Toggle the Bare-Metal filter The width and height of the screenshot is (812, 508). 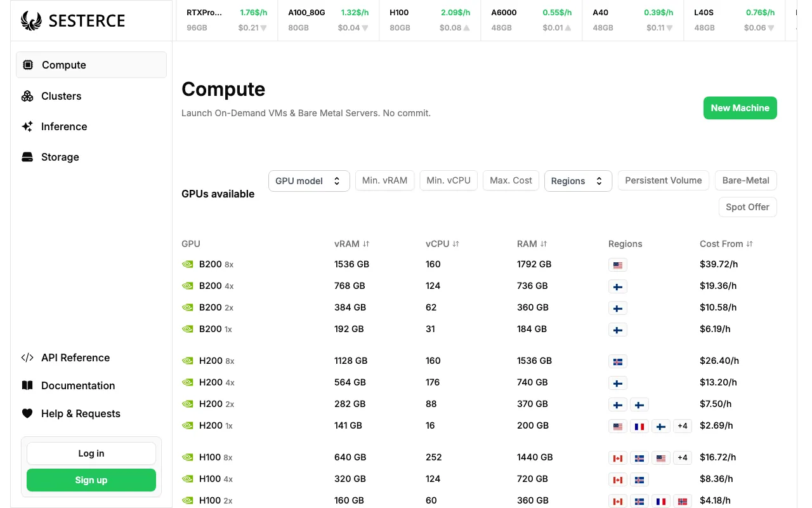click(x=746, y=180)
